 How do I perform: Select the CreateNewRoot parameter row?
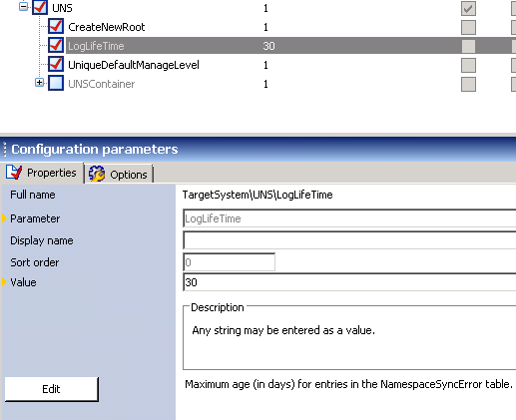coord(107,27)
